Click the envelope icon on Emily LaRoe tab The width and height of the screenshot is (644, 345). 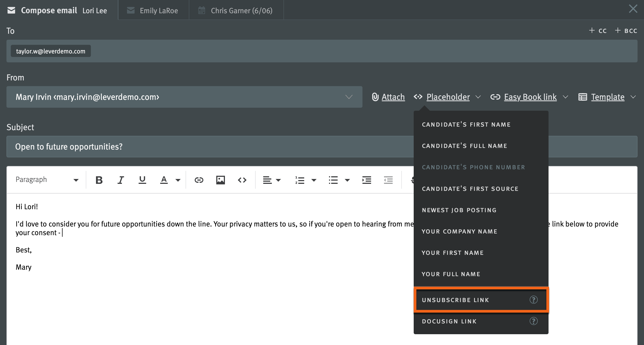(x=131, y=10)
